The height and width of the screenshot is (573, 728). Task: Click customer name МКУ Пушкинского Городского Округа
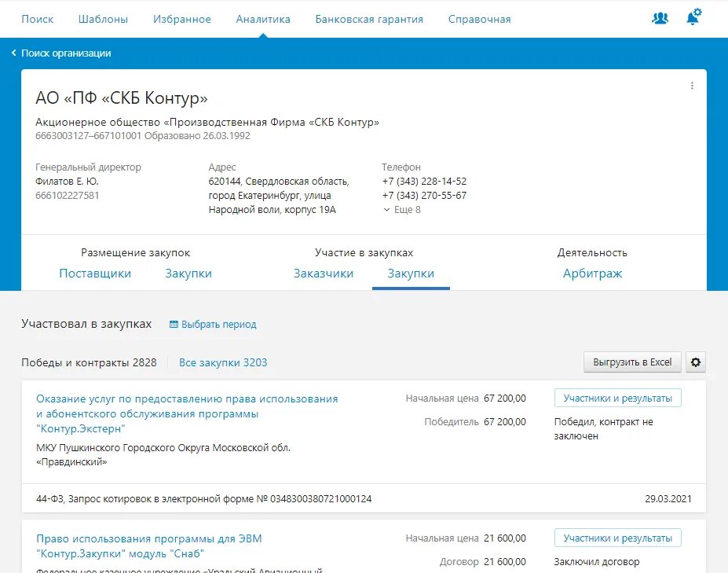click(163, 454)
